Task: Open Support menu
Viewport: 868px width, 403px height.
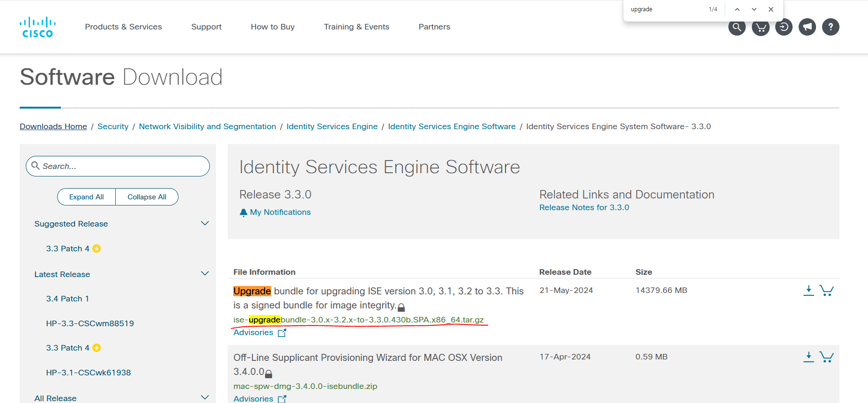Action: point(206,27)
